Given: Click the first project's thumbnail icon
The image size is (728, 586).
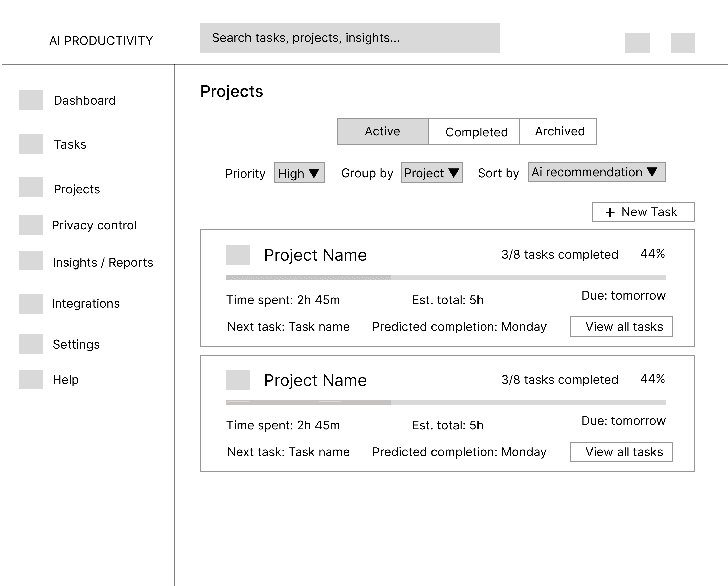Looking at the screenshot, I should click(x=238, y=255).
